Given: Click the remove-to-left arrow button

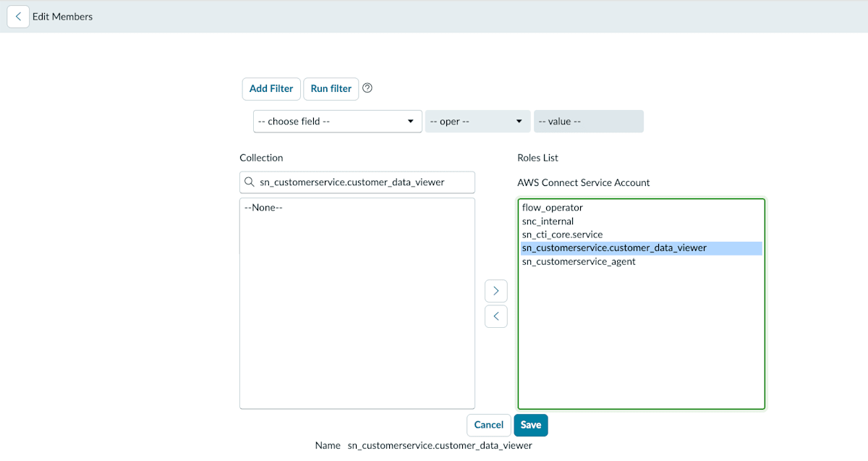Looking at the screenshot, I should click(496, 316).
